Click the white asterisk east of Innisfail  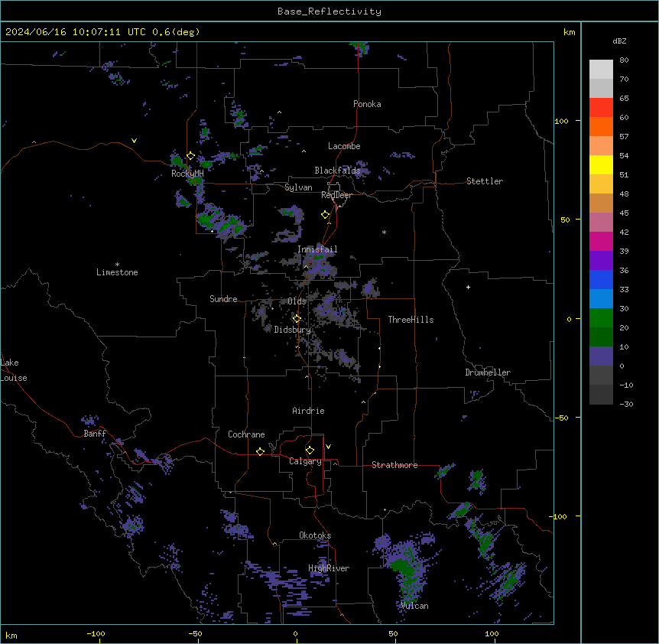pyautogui.click(x=384, y=232)
